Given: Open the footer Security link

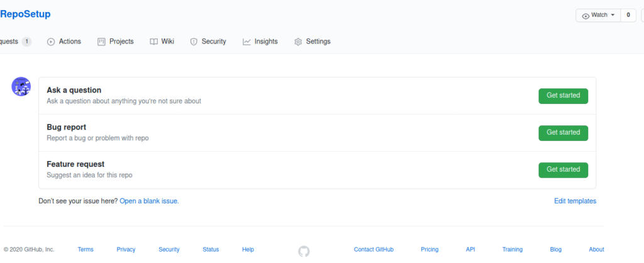Looking at the screenshot, I should click(x=169, y=249).
